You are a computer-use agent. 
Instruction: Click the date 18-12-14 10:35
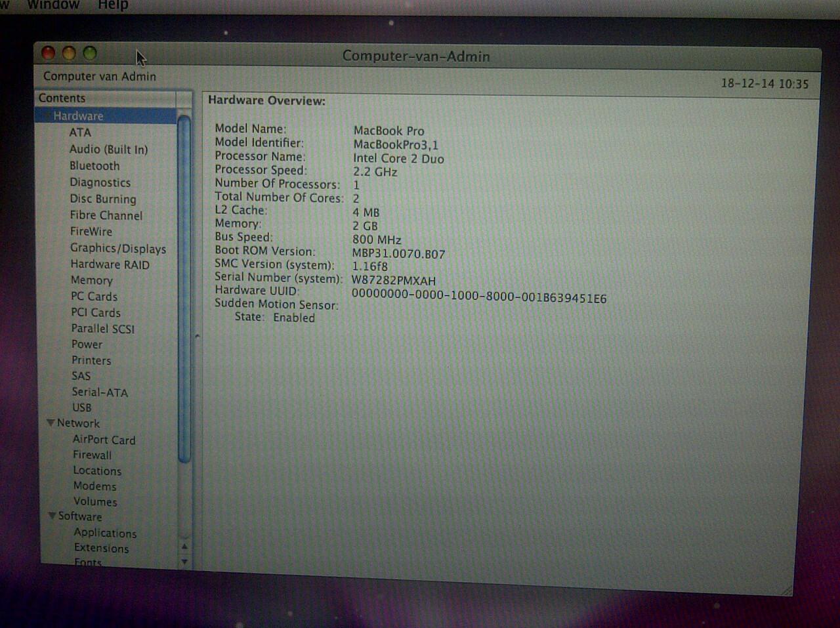pos(765,84)
